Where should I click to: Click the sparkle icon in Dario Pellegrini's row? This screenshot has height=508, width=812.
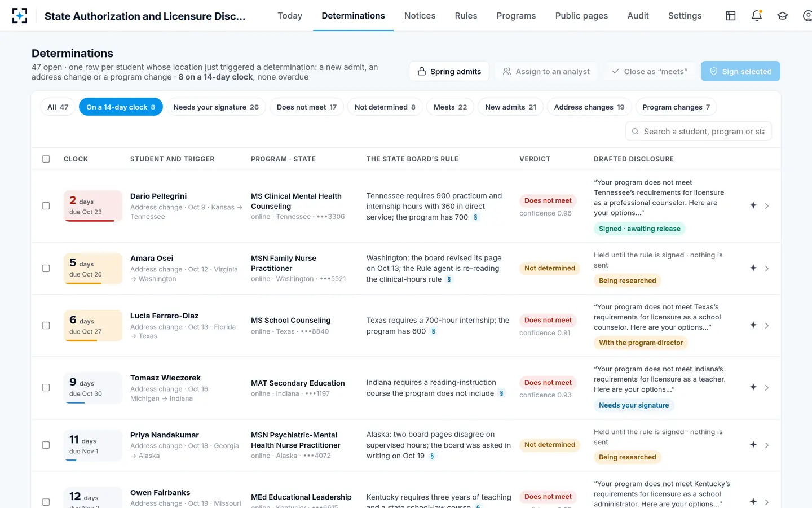pos(753,205)
